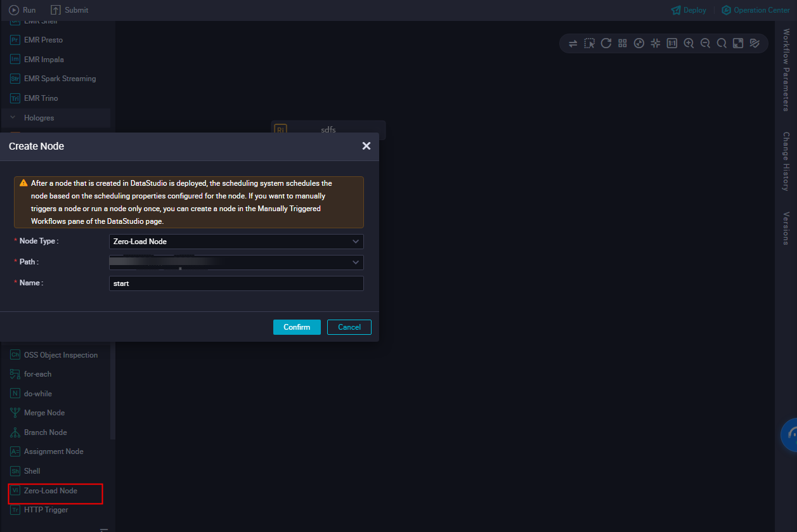Zoom out of the workflow canvas
Viewport: 797px width, 532px height.
click(705, 43)
